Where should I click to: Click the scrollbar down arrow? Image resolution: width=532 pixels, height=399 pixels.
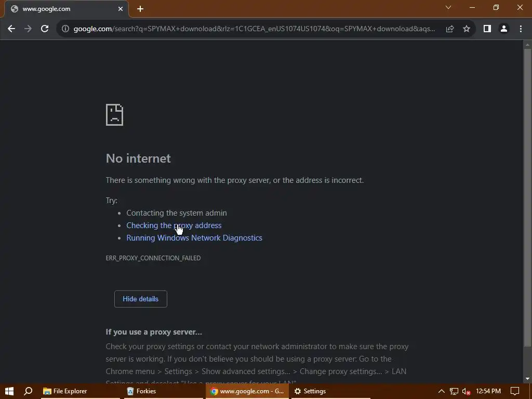click(x=527, y=379)
